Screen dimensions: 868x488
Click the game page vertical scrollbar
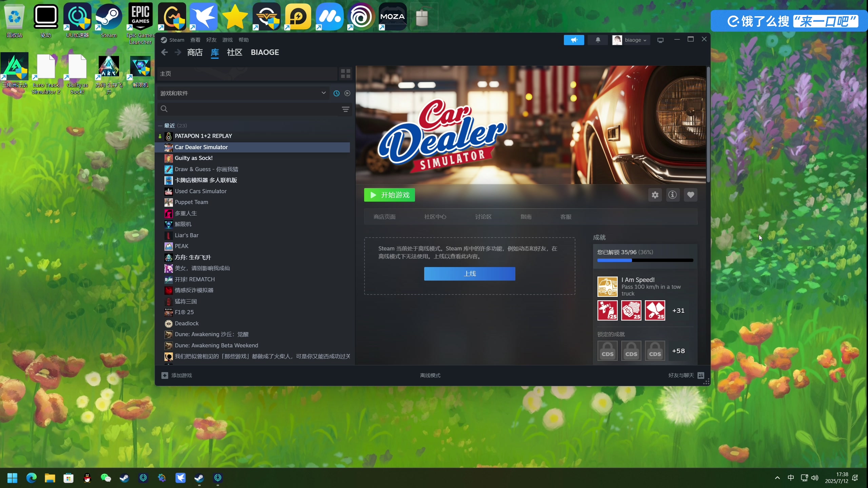(708, 125)
